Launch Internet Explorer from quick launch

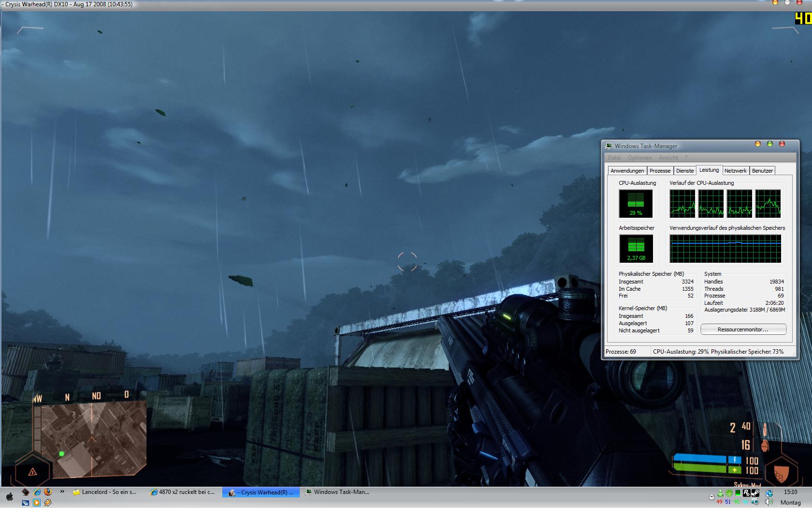[x=37, y=492]
